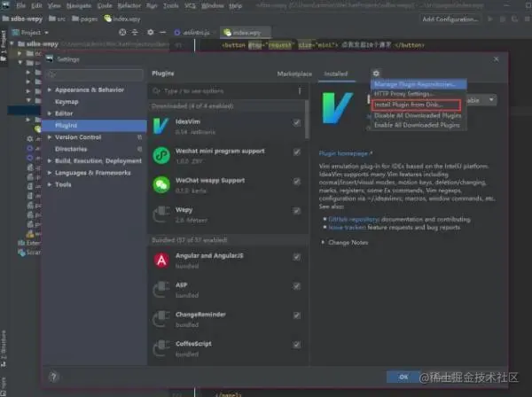The width and height of the screenshot is (532, 397).
Task: Click the settings search field
Action: pos(96,74)
